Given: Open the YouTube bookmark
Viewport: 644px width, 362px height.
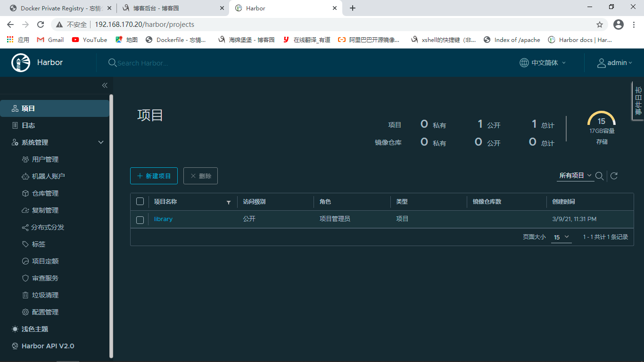Looking at the screenshot, I should tap(90, 40).
